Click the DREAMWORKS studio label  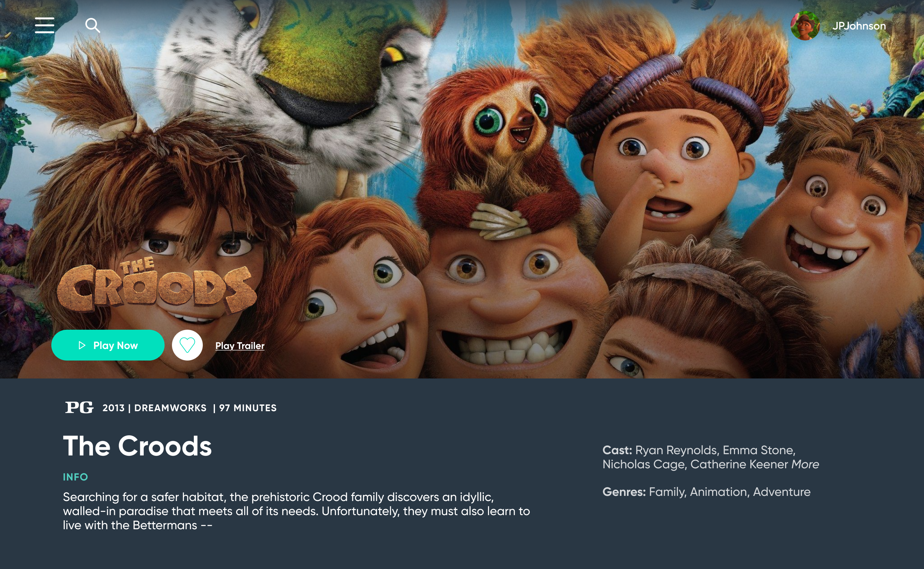pos(170,408)
